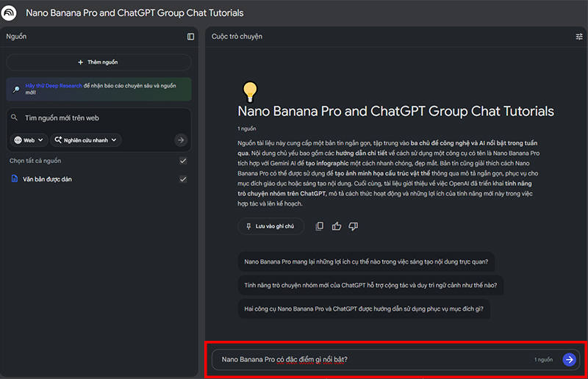Click the NotebookLM logo icon
The image size is (588, 379).
point(10,12)
